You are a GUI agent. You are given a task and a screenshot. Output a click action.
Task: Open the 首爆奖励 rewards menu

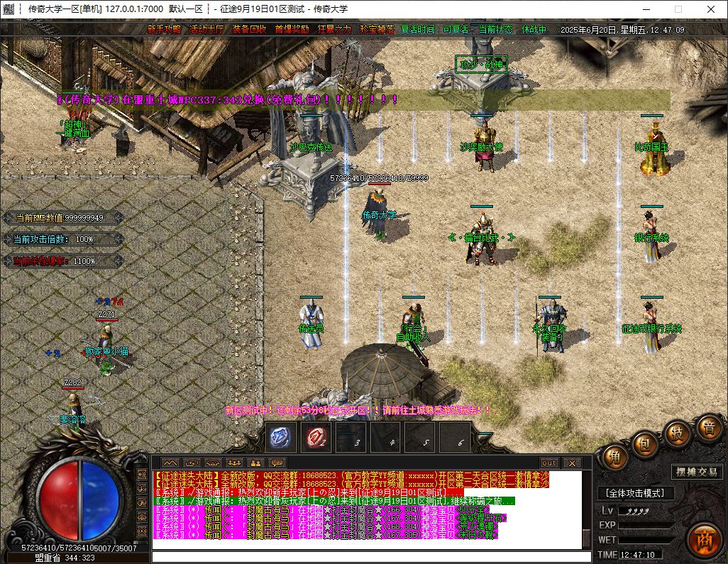pyautogui.click(x=292, y=29)
